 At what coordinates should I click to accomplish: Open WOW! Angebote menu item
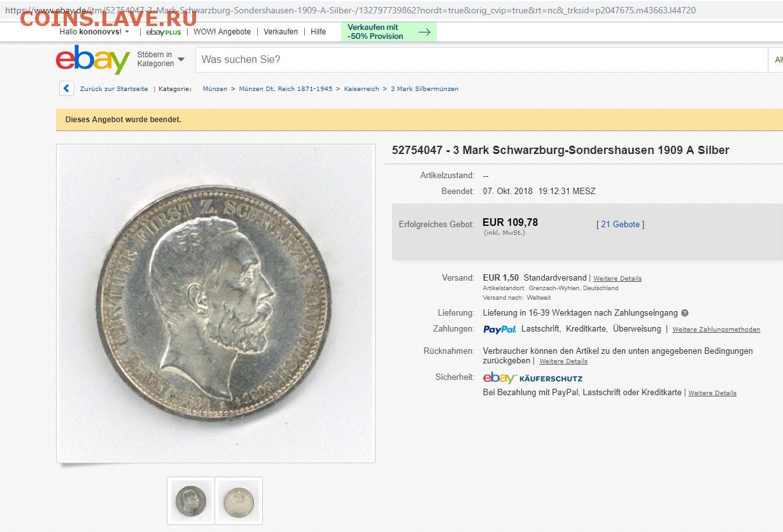(x=222, y=32)
